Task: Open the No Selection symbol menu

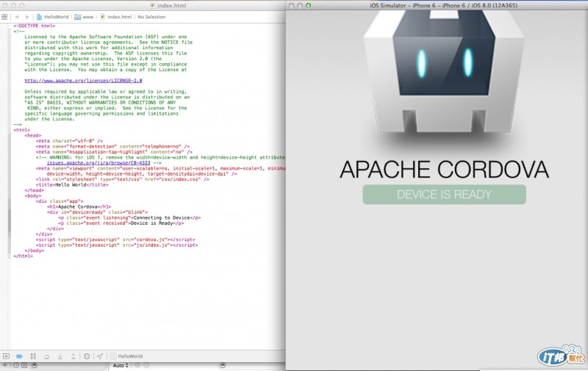Action: [x=151, y=17]
